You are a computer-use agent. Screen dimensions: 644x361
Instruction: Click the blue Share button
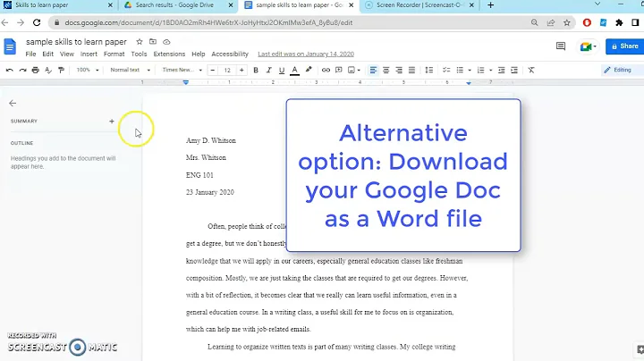[624, 46]
